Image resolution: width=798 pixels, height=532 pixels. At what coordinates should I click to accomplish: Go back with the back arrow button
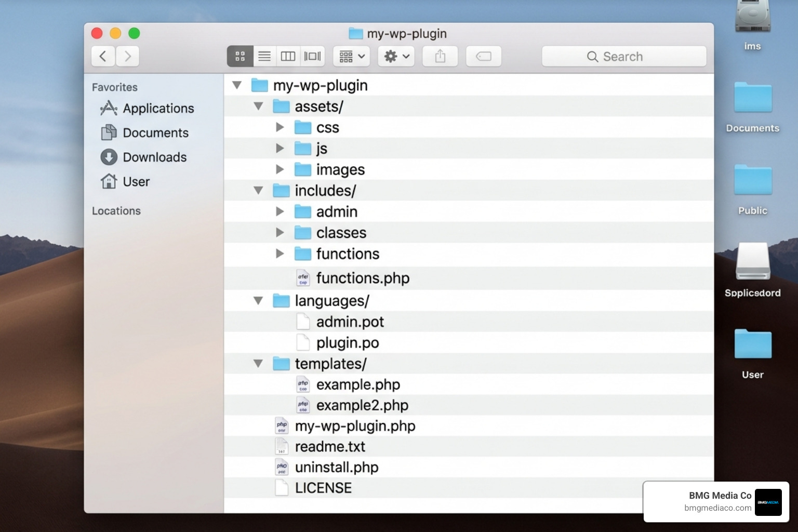point(103,56)
